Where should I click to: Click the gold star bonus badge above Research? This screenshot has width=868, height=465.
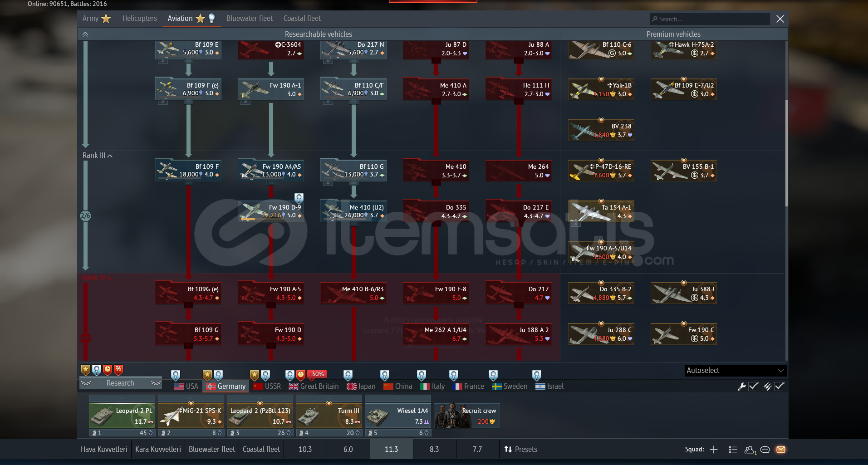[x=86, y=370]
